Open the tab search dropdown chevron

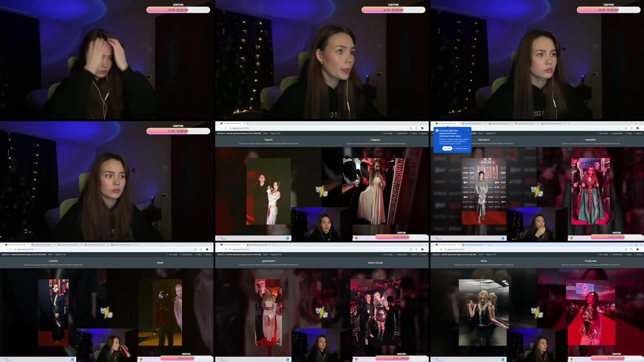[218, 123]
